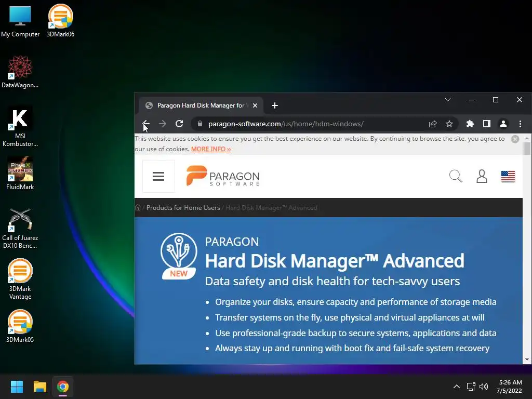This screenshot has height=399, width=532.
Task: Select the Paragon Hard Disk Manager tab
Action: pyautogui.click(x=200, y=105)
